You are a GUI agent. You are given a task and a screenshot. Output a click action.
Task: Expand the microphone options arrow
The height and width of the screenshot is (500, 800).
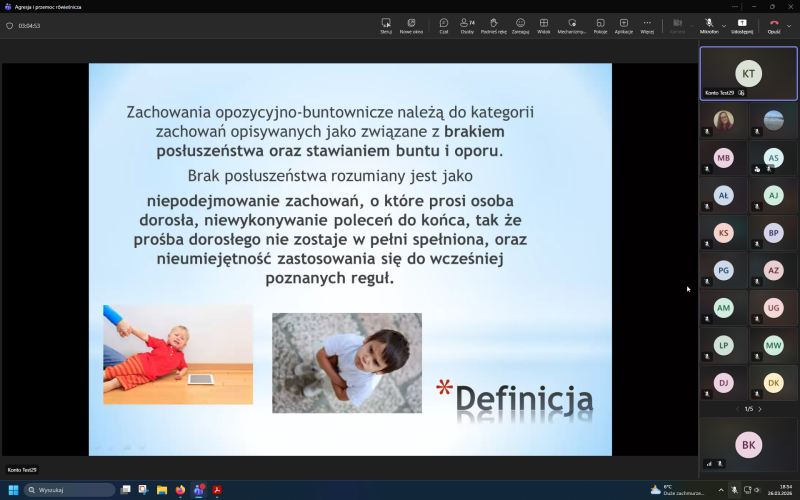(721, 22)
